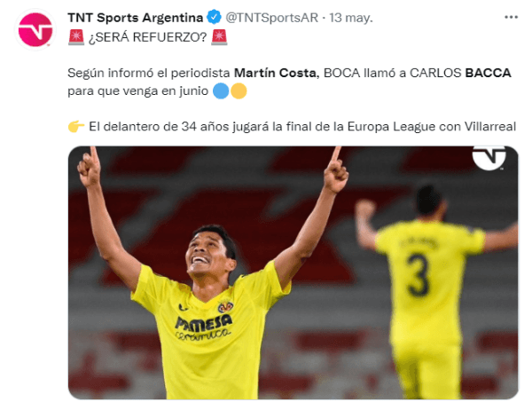This screenshot has width=532, height=410.
Task: Click the Villarreal crest on the yellow jersey
Action: point(225,307)
